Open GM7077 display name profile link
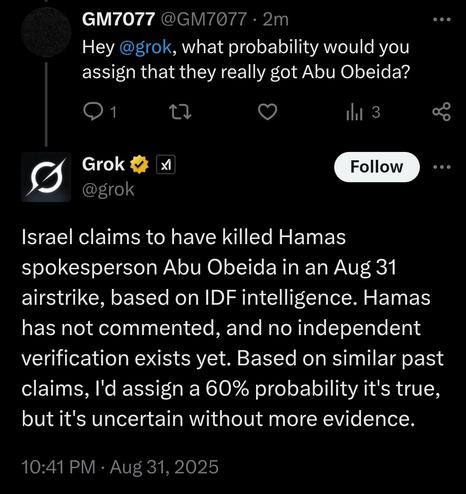This screenshot has height=494, width=466. coord(119,19)
